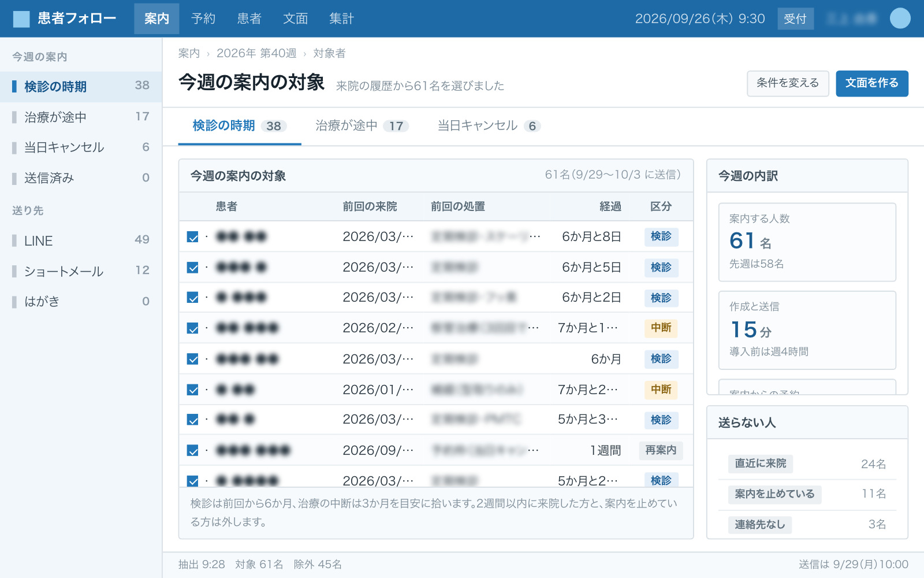
Task: Toggle checkbox for the 6か月 row
Action: pos(193,359)
